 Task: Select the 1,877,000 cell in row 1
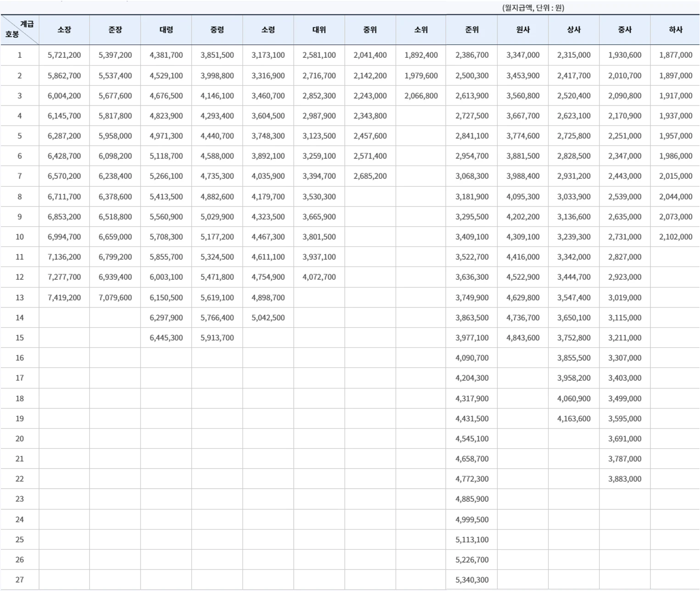pos(676,55)
